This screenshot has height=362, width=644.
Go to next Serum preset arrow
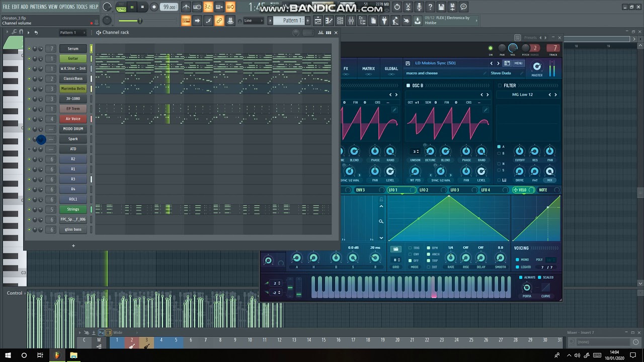pos(498,63)
